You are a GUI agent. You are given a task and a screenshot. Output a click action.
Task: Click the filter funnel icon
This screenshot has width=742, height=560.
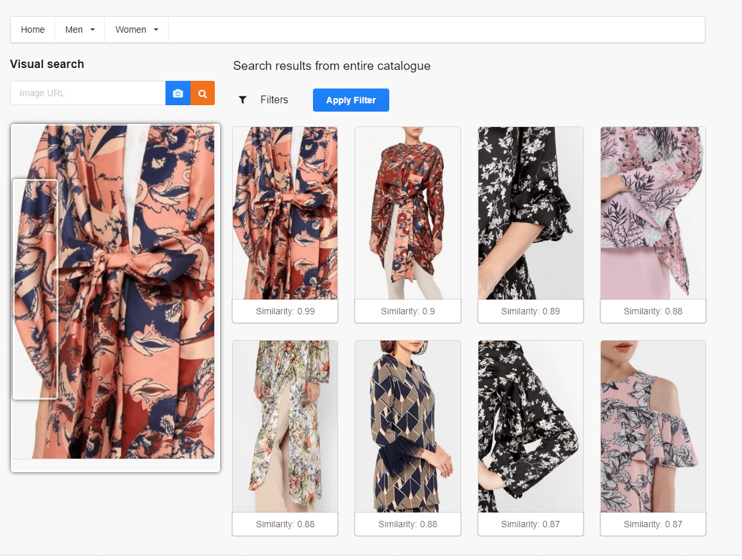pyautogui.click(x=242, y=99)
